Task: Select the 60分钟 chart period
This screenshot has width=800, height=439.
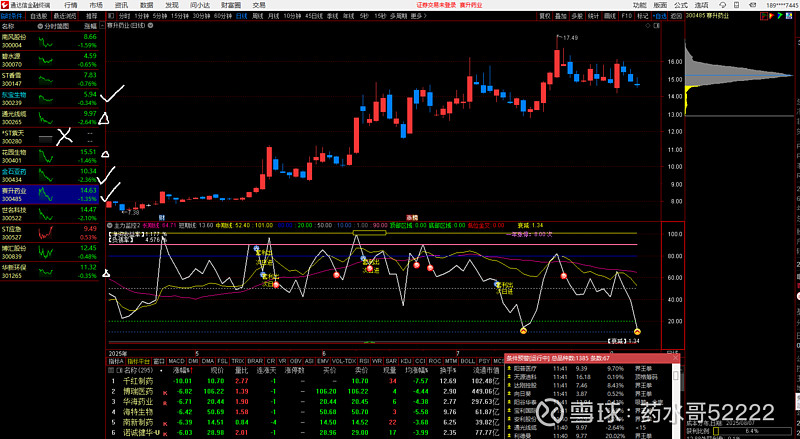Action: click(x=223, y=16)
